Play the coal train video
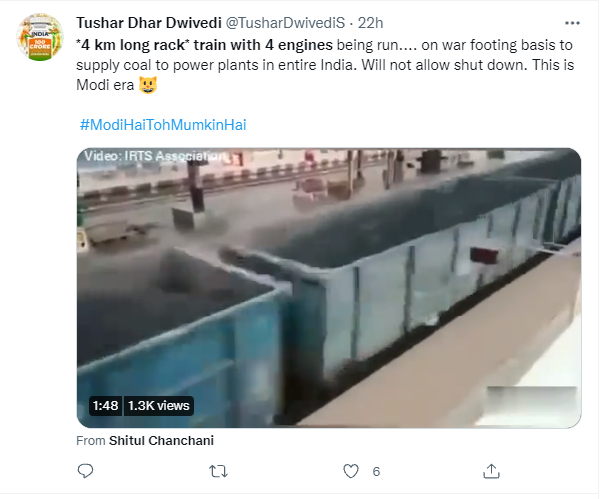The width and height of the screenshot is (603, 499). [329, 288]
